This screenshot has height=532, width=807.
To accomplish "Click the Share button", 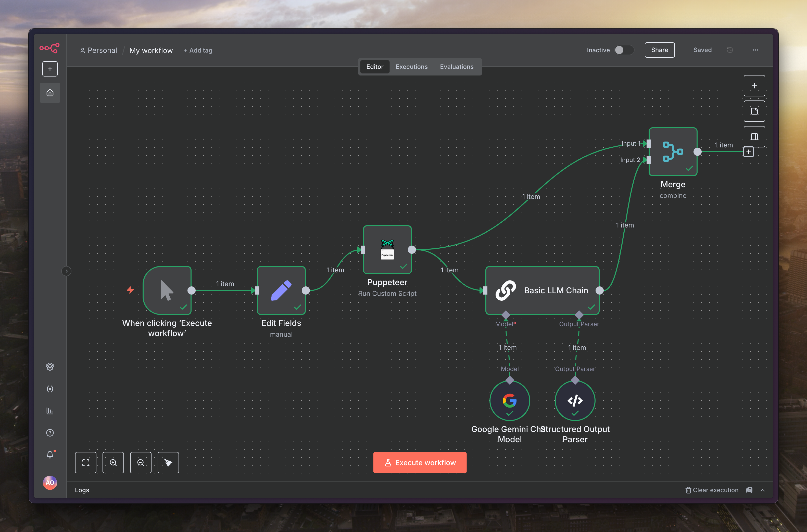I will pyautogui.click(x=659, y=50).
